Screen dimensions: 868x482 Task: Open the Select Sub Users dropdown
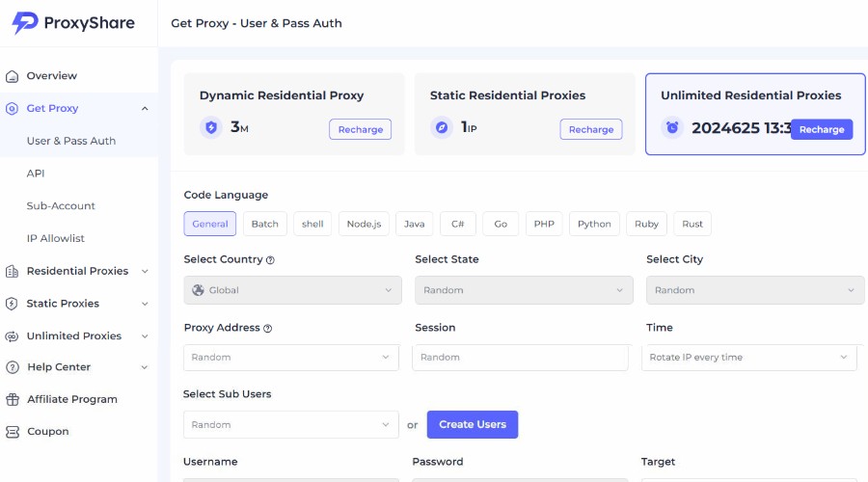291,424
